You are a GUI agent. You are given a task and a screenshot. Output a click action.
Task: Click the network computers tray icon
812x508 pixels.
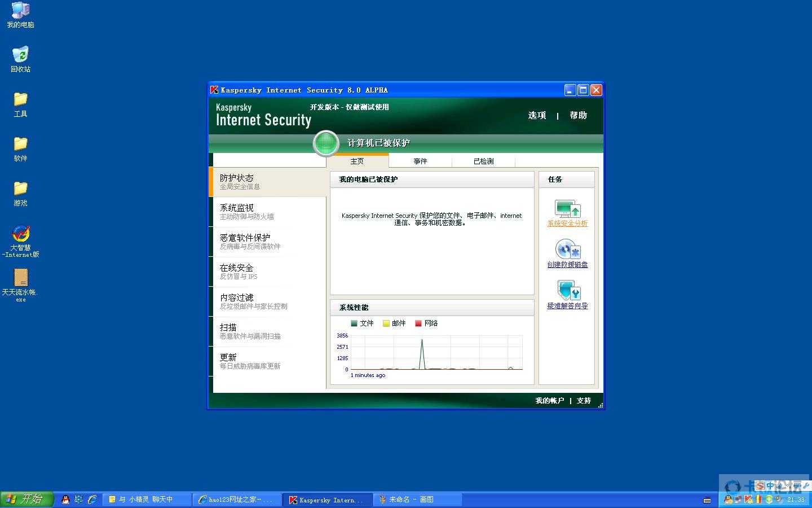[x=738, y=500]
